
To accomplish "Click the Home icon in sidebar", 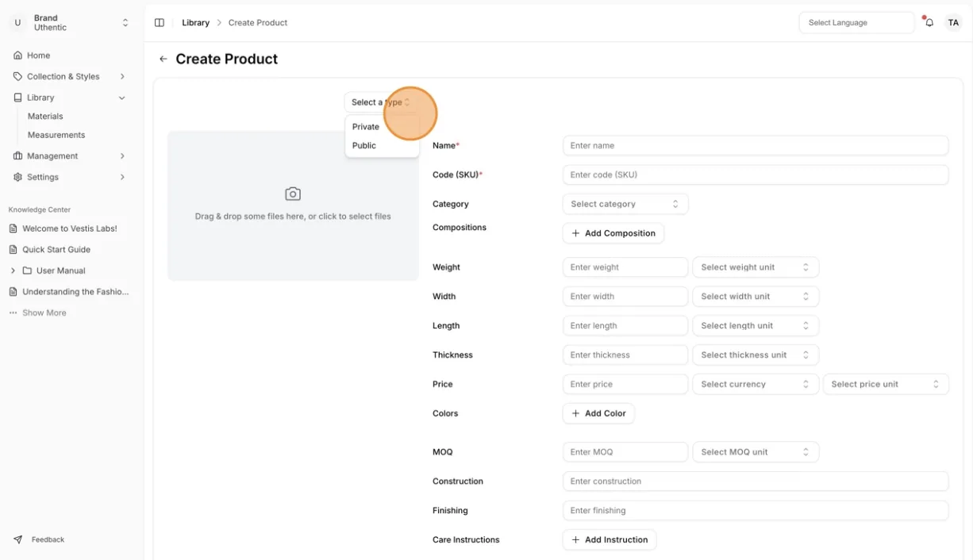I will [x=17, y=56].
